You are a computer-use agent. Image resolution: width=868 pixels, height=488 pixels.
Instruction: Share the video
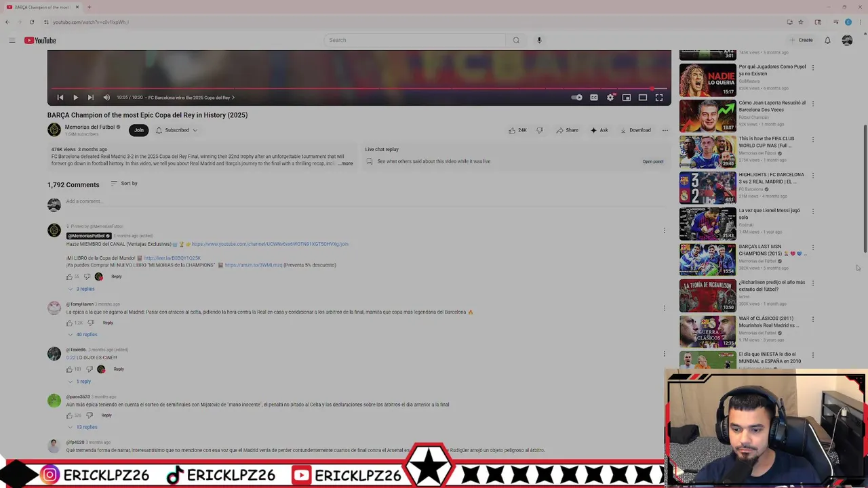pos(568,130)
